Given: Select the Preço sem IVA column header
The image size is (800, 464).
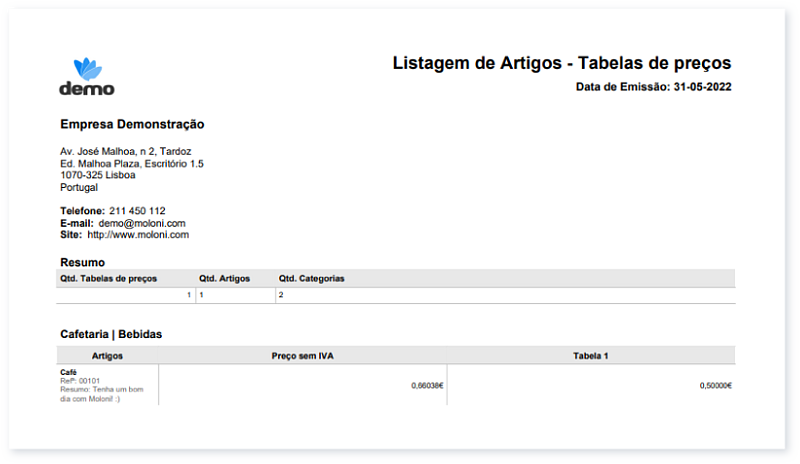Looking at the screenshot, I should pyautogui.click(x=302, y=355).
